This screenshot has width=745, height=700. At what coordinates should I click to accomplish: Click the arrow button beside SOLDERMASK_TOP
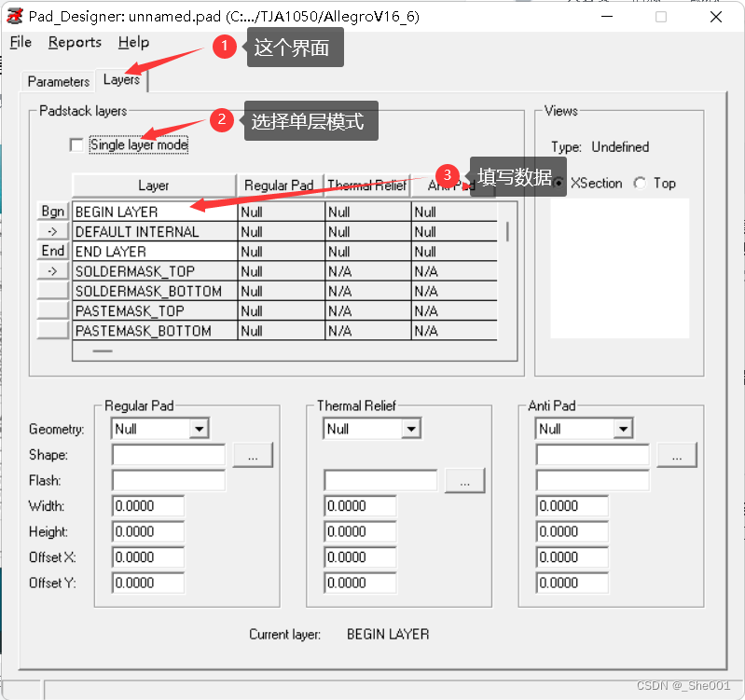[53, 271]
